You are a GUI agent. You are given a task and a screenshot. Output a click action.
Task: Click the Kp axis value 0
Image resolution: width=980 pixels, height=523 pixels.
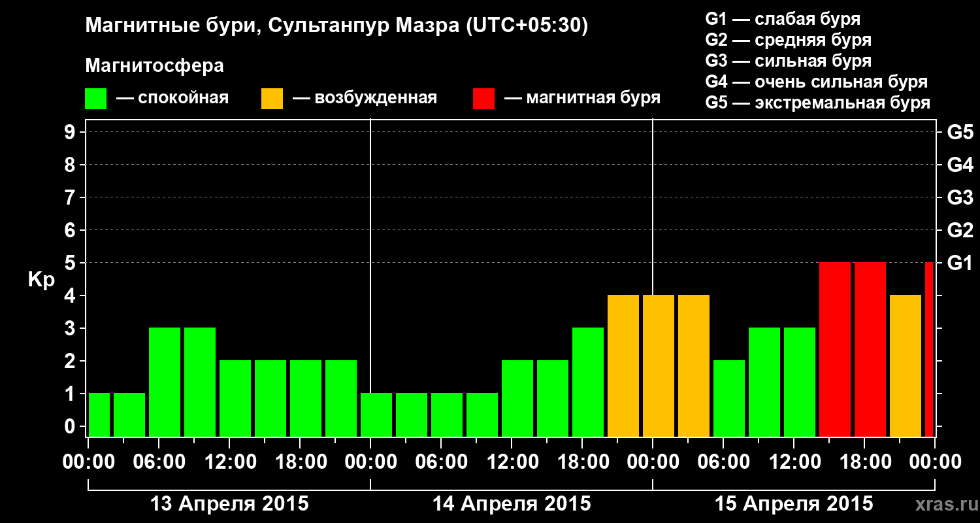pos(71,426)
